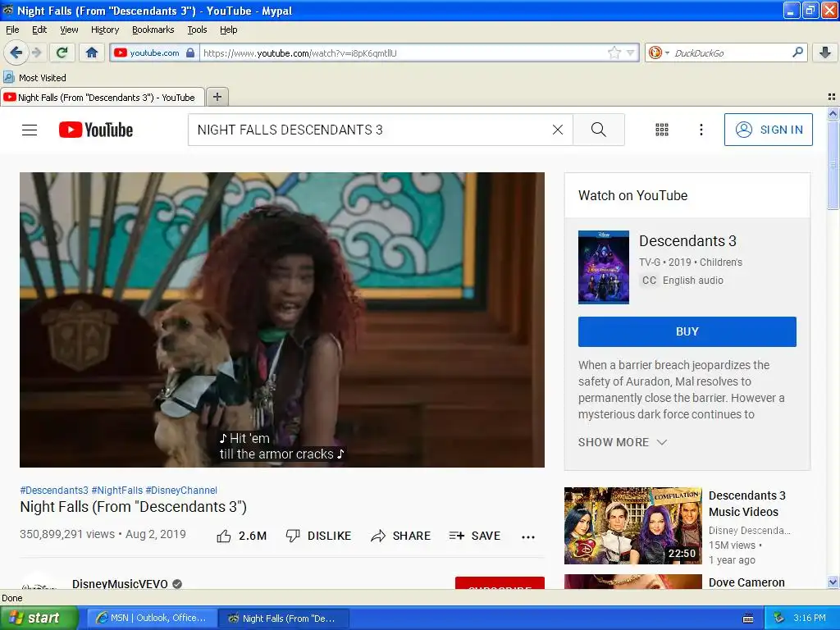Click the SIGN IN button
This screenshot has width=840, height=630.
pyautogui.click(x=768, y=130)
